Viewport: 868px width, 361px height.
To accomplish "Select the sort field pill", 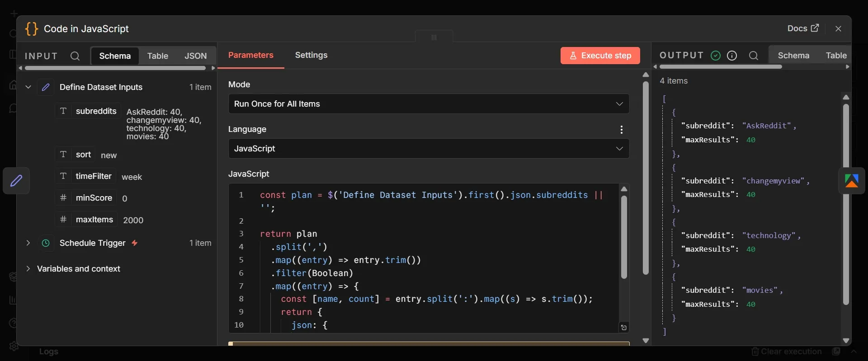I will (75, 155).
